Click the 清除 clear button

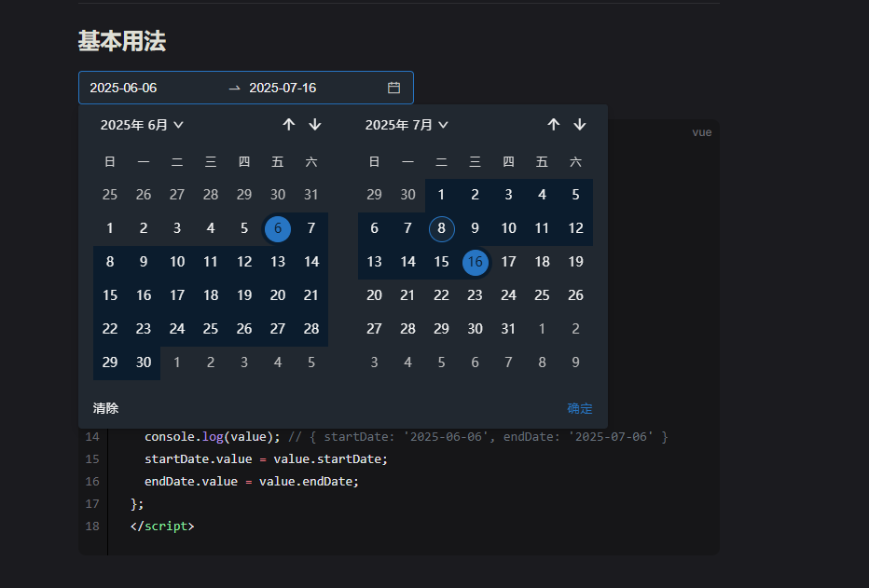pos(106,408)
